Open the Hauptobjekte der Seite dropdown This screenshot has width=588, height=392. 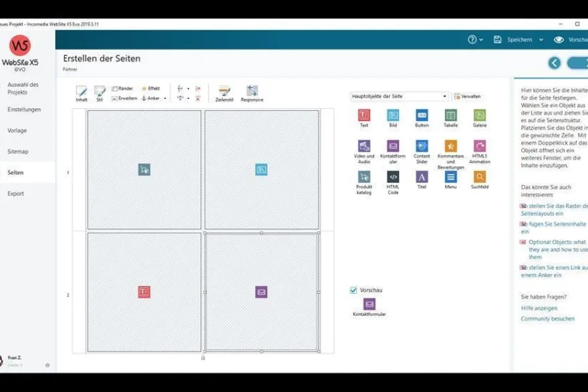(399, 96)
